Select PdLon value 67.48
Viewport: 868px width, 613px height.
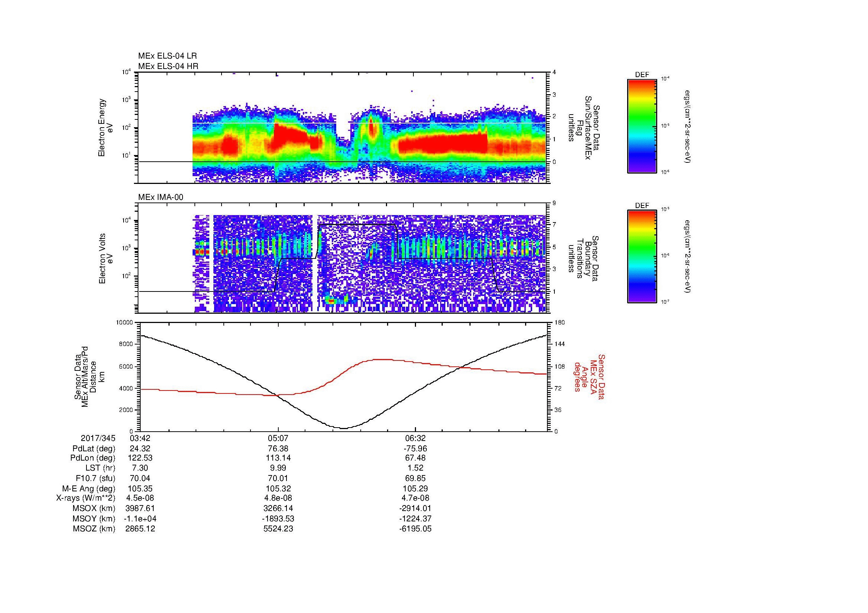tap(415, 458)
